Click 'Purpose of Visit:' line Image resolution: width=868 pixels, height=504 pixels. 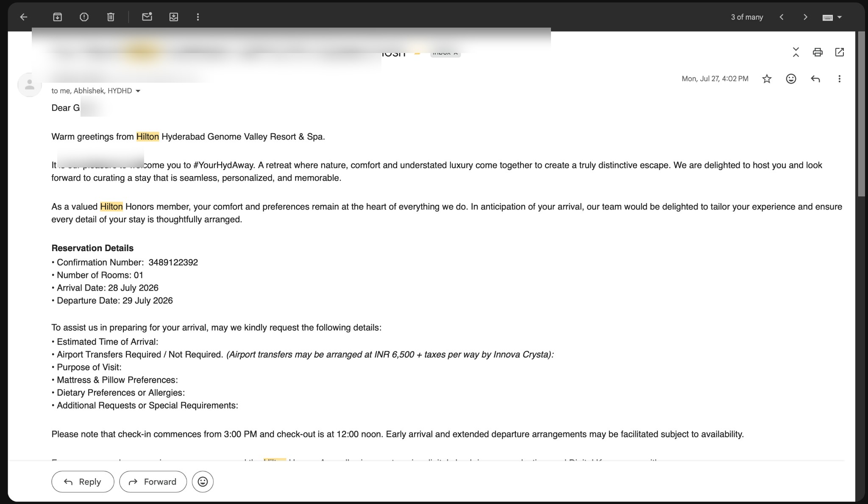tap(86, 367)
